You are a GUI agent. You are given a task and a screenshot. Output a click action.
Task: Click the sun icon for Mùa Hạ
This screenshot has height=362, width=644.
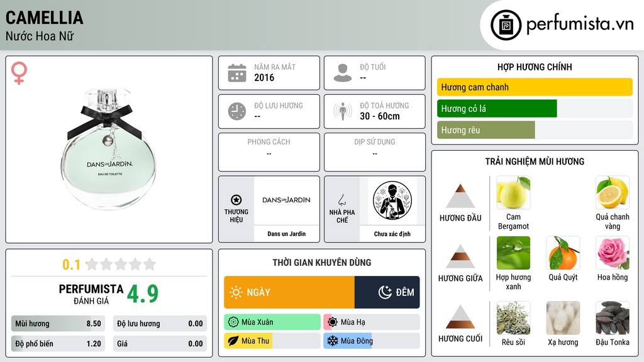[x=333, y=322]
